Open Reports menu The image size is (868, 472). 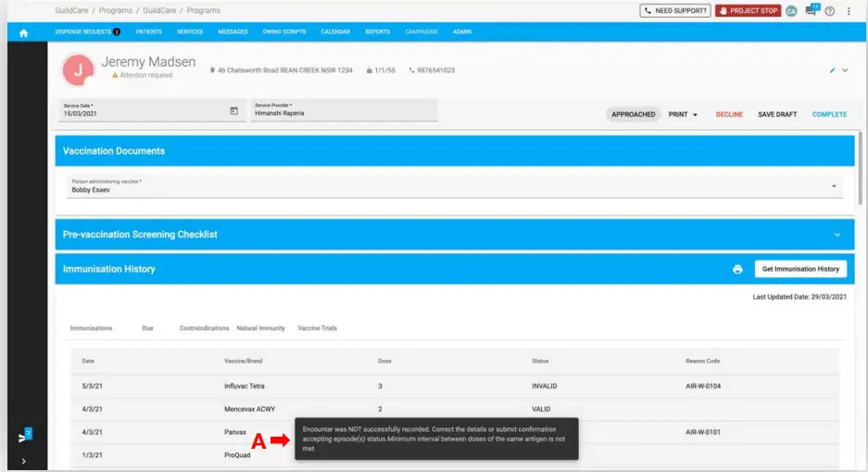click(378, 32)
